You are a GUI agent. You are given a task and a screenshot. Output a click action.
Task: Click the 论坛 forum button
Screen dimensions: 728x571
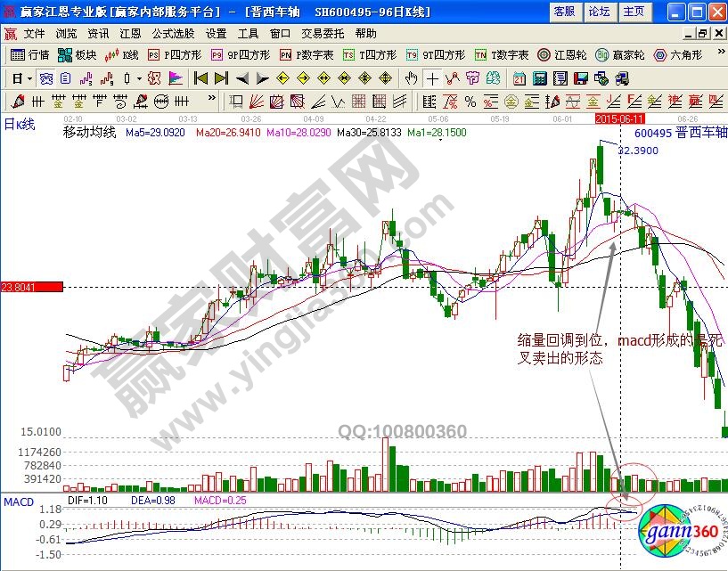coord(599,12)
